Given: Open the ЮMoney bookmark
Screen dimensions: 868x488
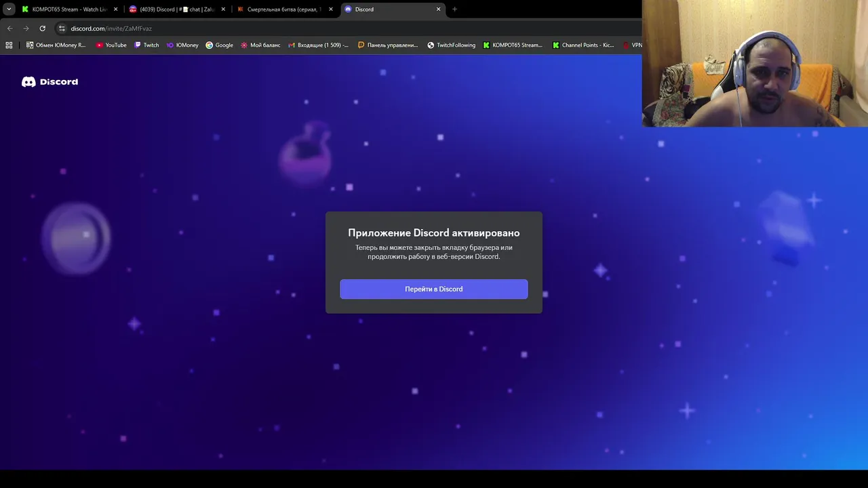Looking at the screenshot, I should pos(182,45).
